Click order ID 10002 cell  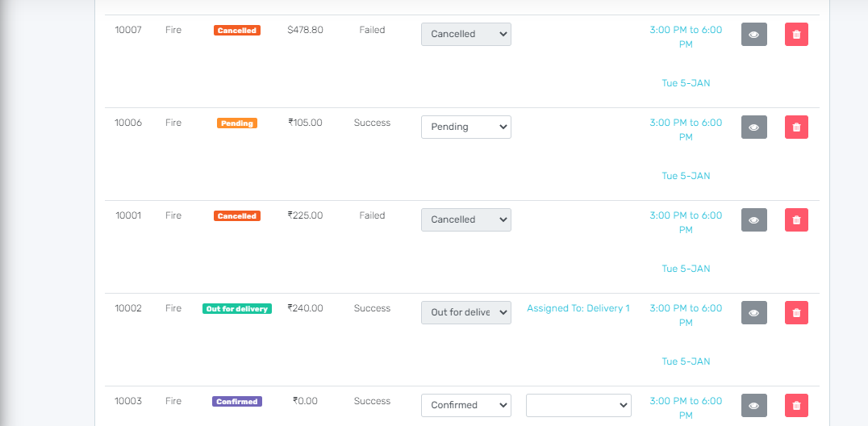pos(128,308)
